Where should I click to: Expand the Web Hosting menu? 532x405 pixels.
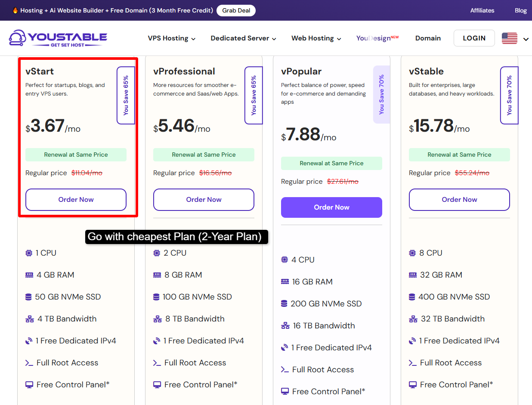[316, 38]
